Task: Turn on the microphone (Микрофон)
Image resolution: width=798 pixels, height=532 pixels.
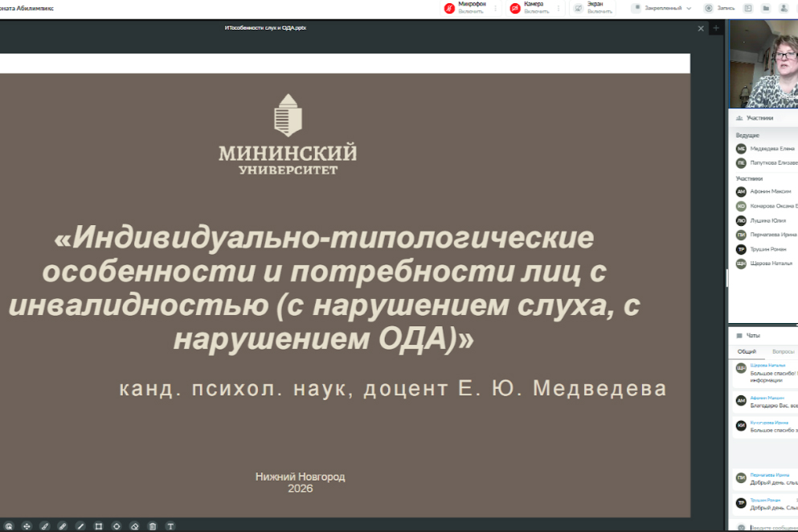Action: tap(464, 8)
